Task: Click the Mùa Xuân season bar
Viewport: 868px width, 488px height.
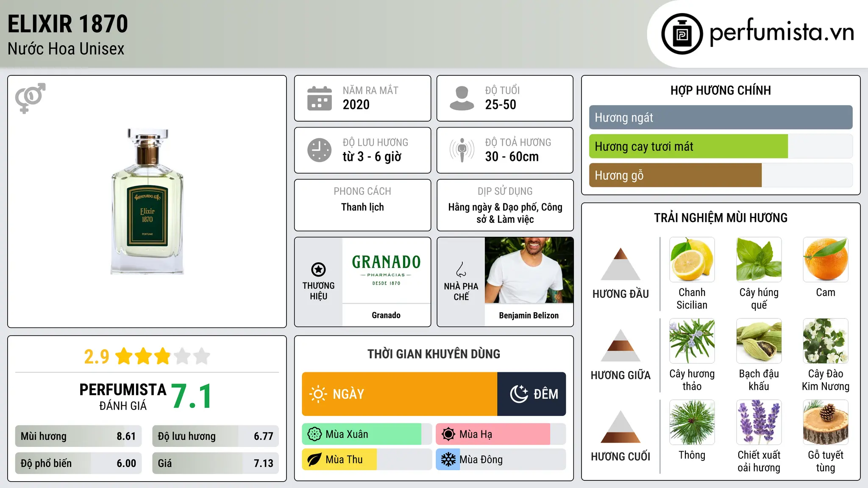Action: click(367, 434)
